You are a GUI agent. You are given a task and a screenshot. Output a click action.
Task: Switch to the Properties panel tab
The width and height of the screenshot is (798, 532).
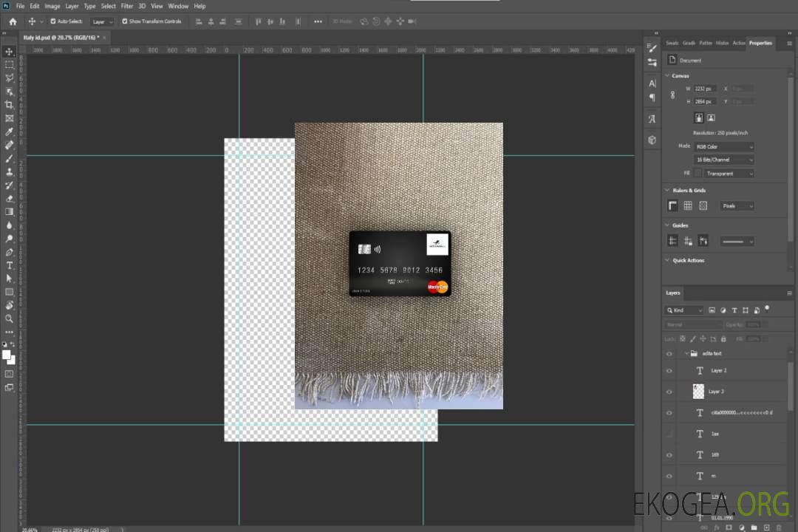760,43
